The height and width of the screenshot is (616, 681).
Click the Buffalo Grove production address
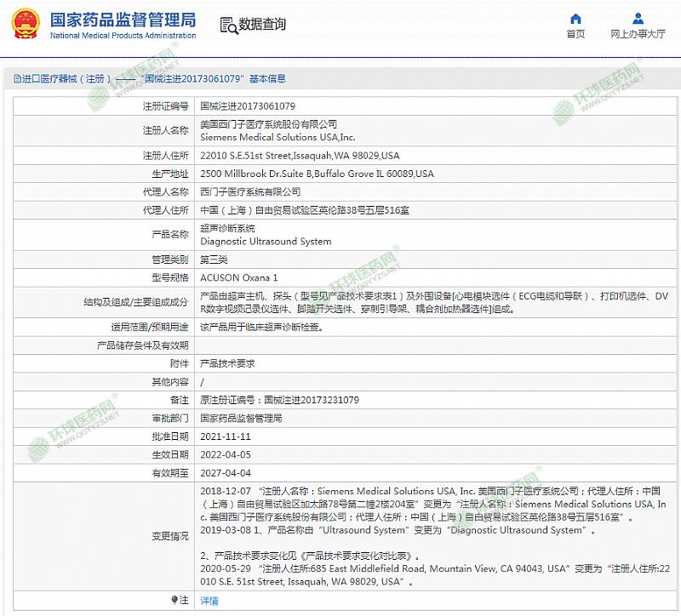[317, 174]
